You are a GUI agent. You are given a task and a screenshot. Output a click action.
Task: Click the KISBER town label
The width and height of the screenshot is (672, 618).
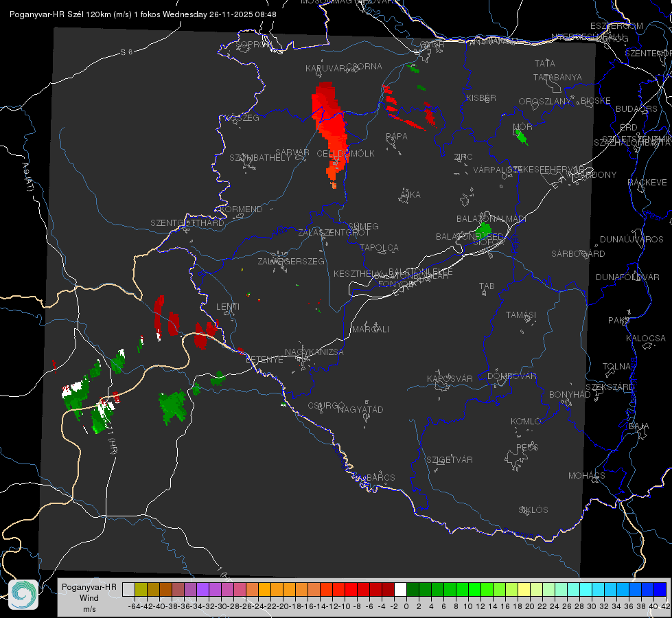(481, 98)
